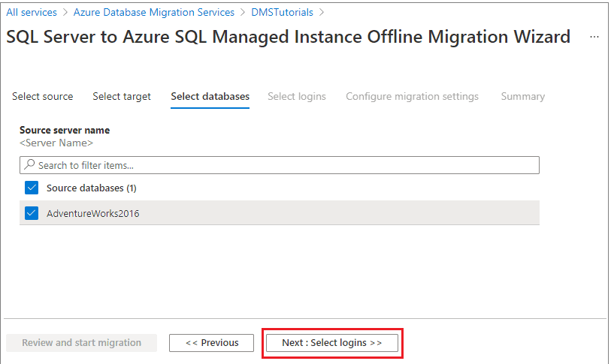
Task: Click the Source server name label
Action: coord(65,130)
